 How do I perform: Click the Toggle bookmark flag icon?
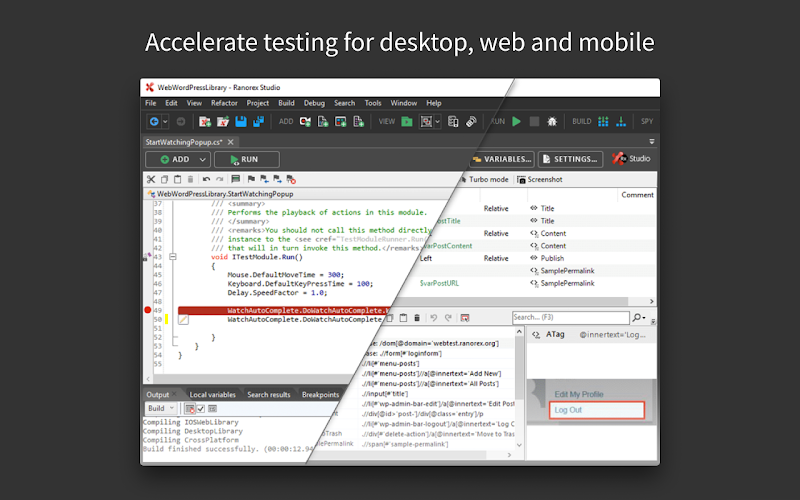251,180
